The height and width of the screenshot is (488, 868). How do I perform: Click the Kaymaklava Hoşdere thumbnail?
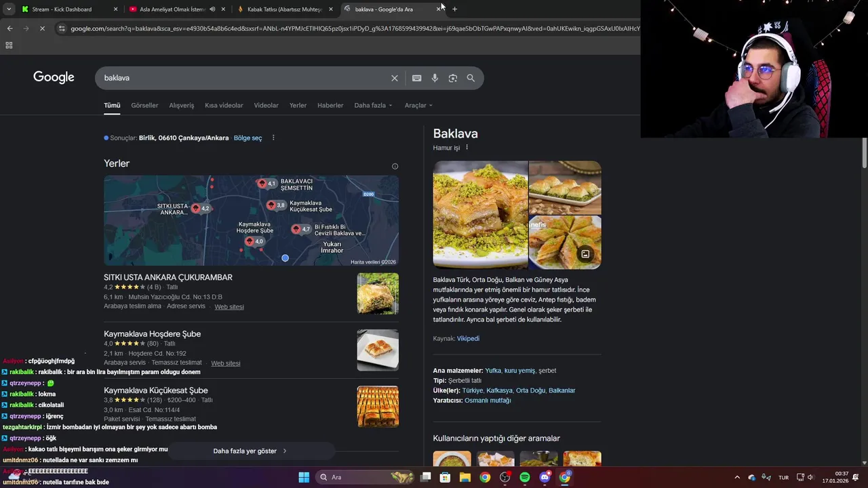pos(378,350)
